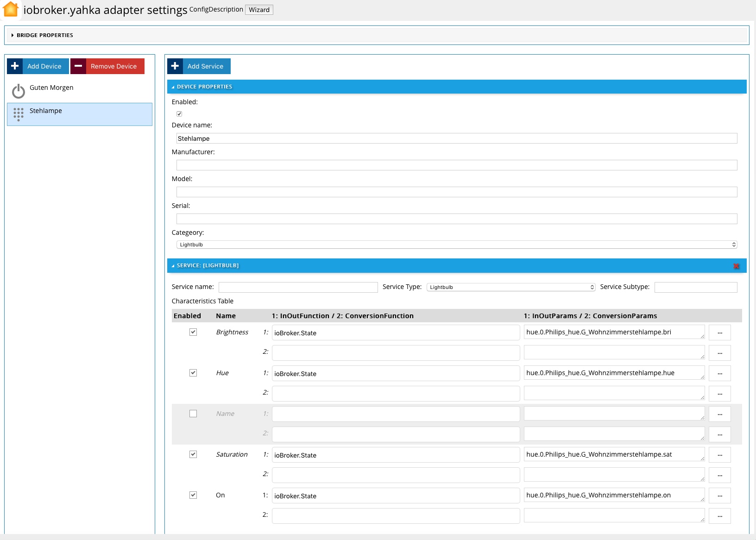The width and height of the screenshot is (756, 540).
Task: Expand the Bridge Properties section
Action: point(377,35)
